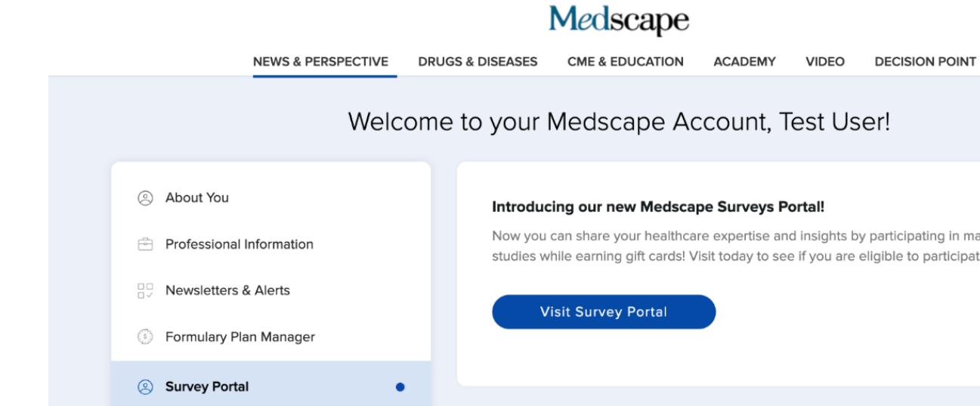Click the Survey Portal person icon

(x=145, y=387)
